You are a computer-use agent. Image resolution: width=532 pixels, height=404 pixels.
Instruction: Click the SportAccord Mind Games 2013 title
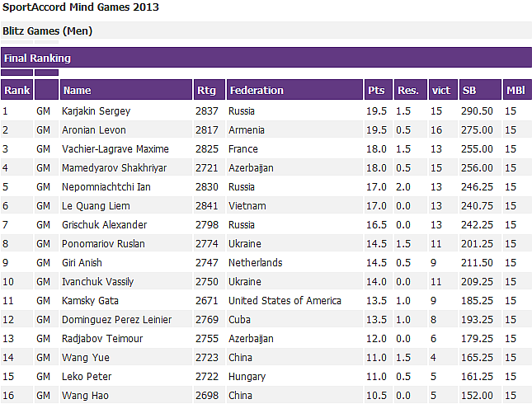click(81, 7)
